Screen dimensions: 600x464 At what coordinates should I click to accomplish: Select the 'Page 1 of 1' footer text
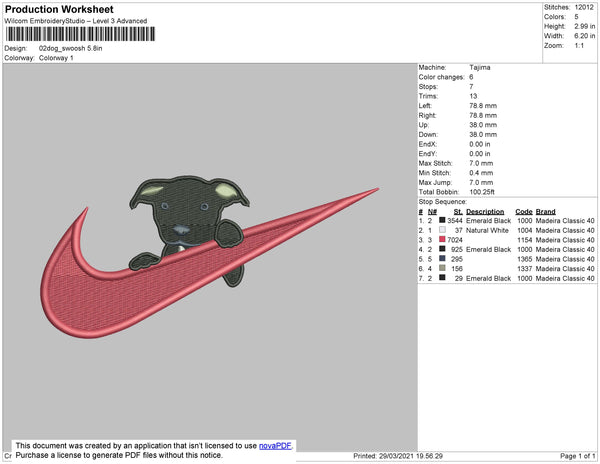578,456
